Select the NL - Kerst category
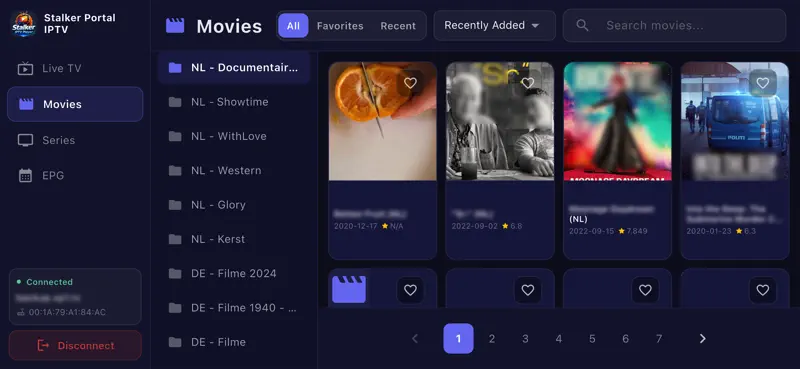Screen dimensions: 800x369 234,239
